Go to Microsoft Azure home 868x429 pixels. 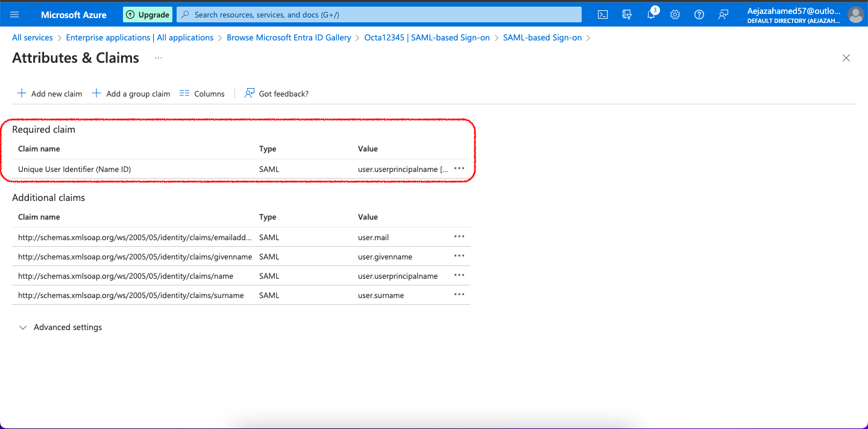pyautogui.click(x=74, y=14)
